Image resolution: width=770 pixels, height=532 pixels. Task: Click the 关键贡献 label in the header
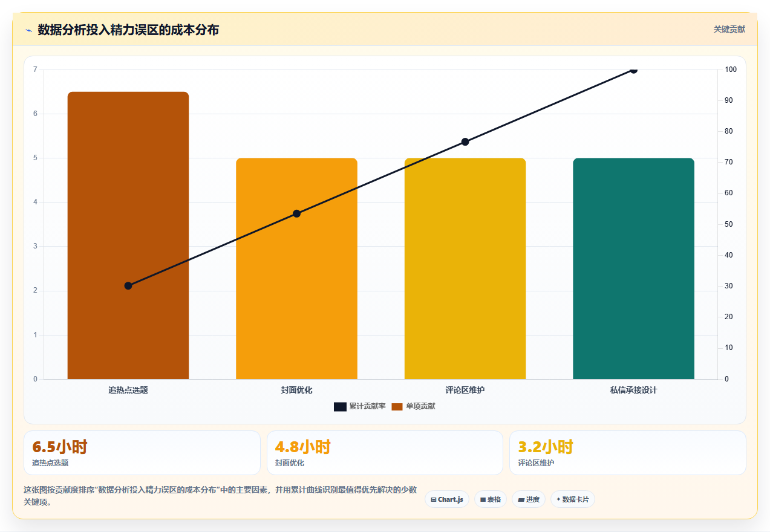click(x=729, y=29)
